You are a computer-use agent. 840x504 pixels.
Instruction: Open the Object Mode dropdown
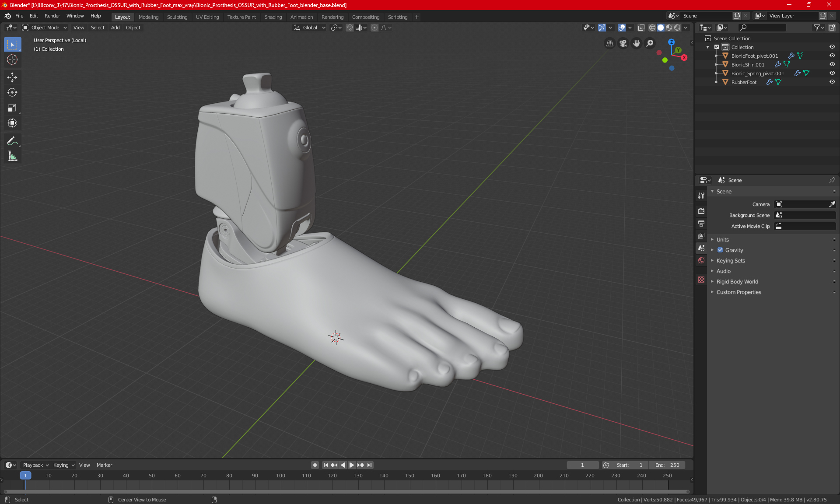[x=45, y=28]
